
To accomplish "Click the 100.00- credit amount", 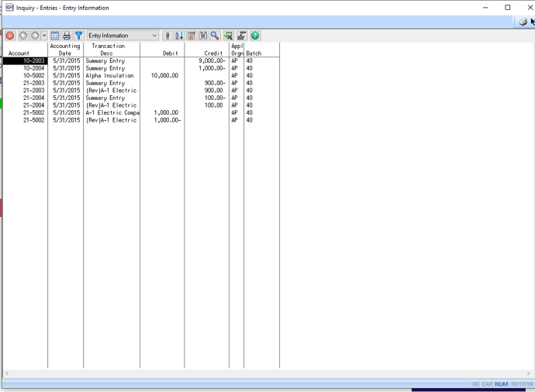I will click(215, 98).
